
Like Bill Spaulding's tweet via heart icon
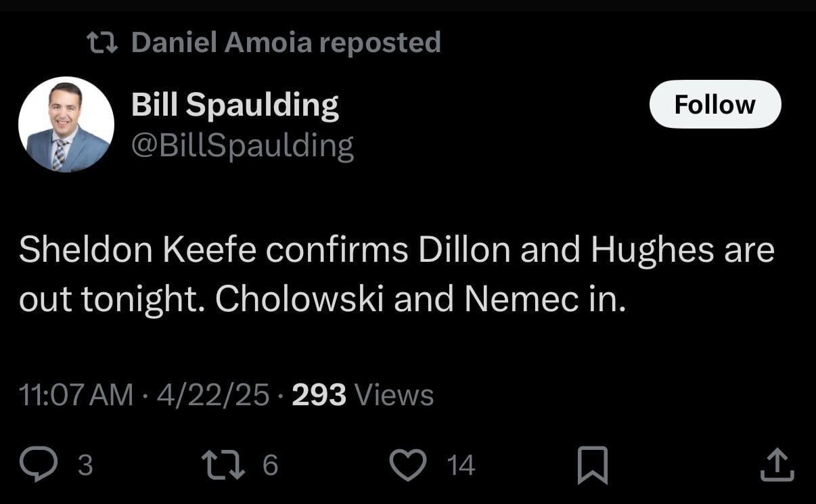[407, 464]
